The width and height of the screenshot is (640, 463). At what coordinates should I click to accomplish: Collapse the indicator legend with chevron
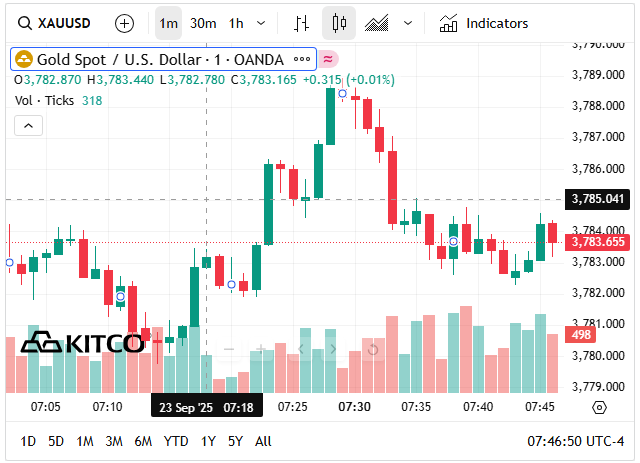tap(28, 125)
